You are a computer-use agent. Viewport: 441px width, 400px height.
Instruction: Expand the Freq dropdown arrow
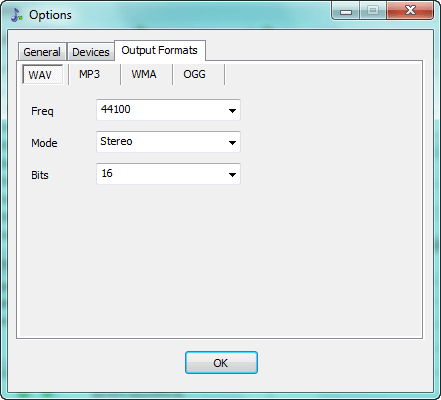[232, 110]
